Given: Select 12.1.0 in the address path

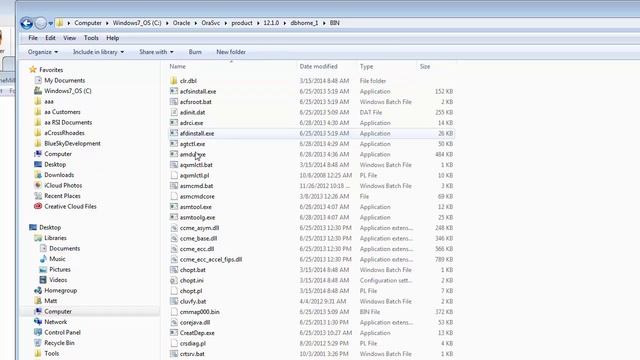Looking at the screenshot, I should 271,23.
